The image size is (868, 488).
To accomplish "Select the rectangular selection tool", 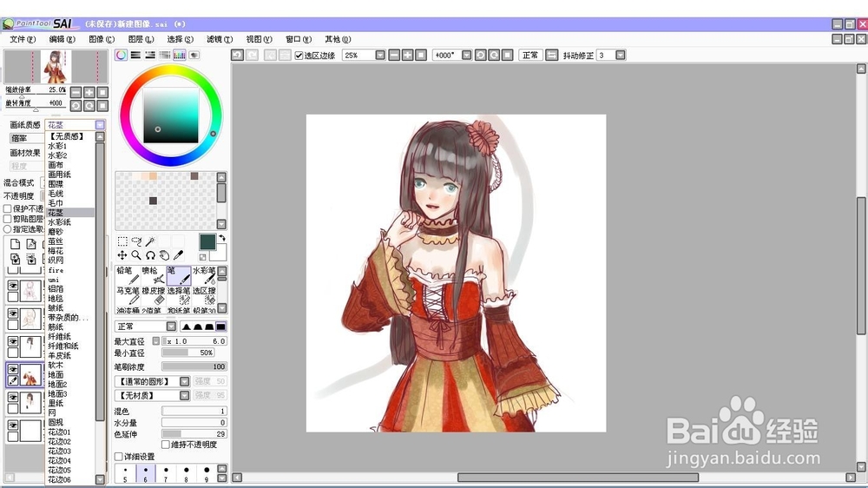I will (x=122, y=241).
